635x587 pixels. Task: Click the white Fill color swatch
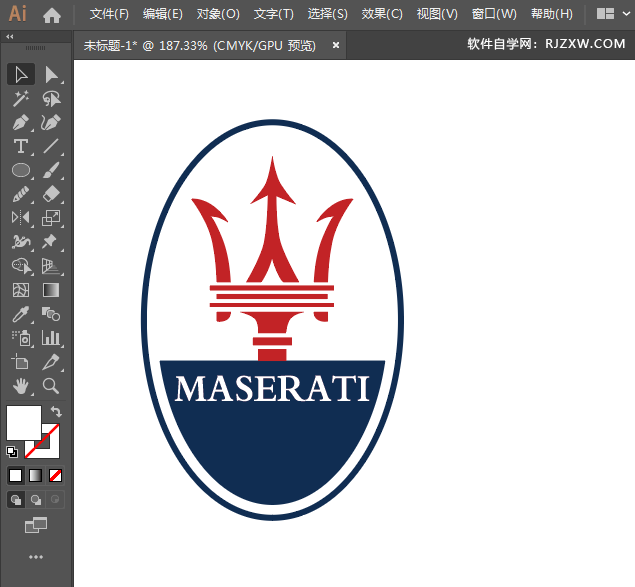(22, 422)
